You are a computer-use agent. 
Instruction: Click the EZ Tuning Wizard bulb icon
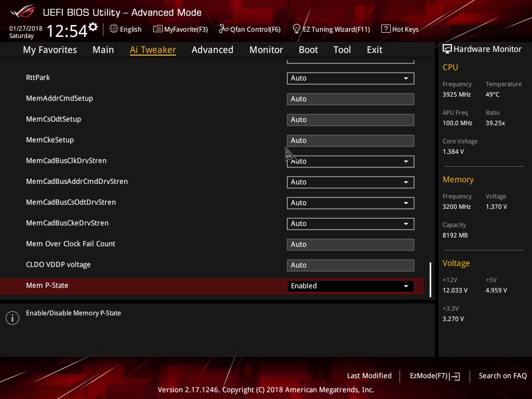coord(296,29)
